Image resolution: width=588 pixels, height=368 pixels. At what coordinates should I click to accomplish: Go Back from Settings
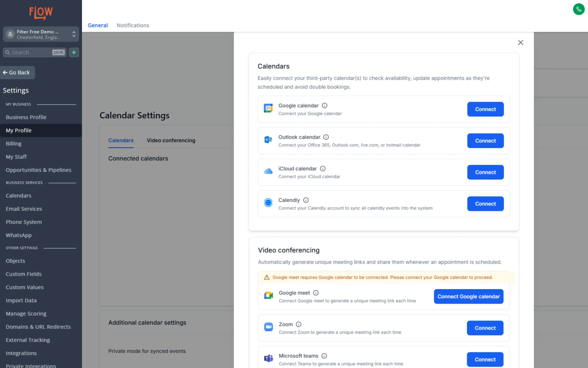[x=17, y=72]
